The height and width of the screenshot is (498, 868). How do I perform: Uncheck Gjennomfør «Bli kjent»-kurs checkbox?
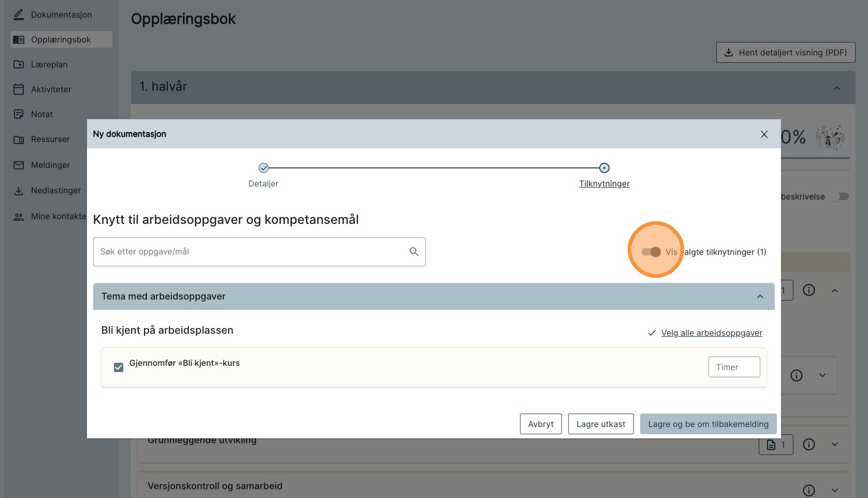pos(119,367)
